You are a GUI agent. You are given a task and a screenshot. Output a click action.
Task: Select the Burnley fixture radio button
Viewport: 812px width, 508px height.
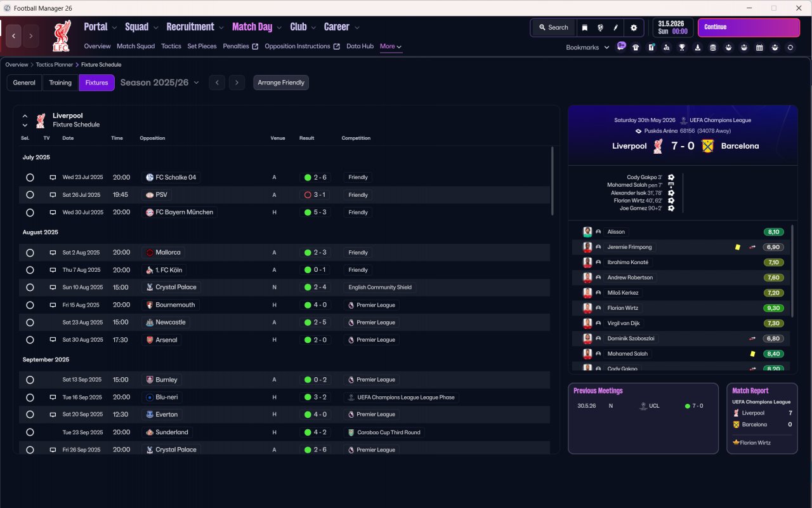click(x=30, y=380)
